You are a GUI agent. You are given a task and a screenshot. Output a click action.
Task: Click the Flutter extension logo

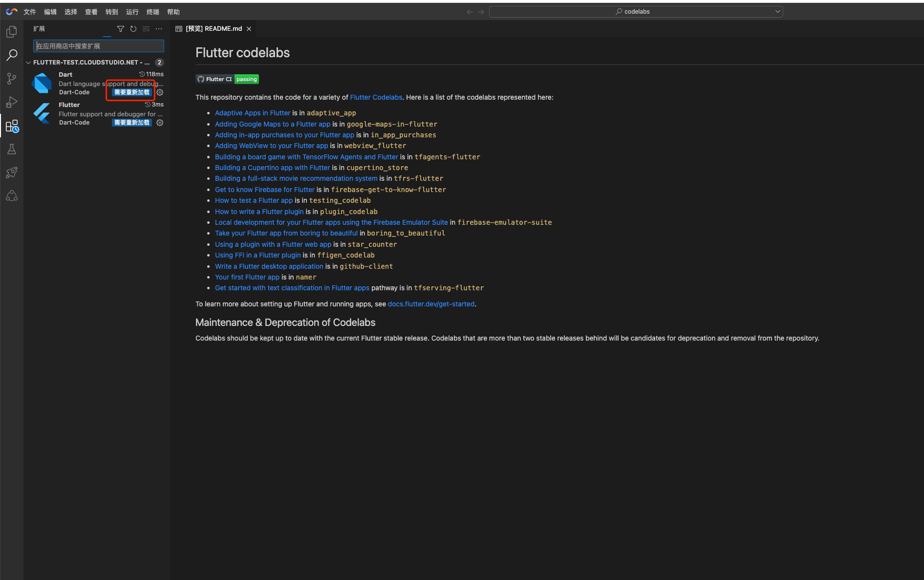pyautogui.click(x=42, y=113)
